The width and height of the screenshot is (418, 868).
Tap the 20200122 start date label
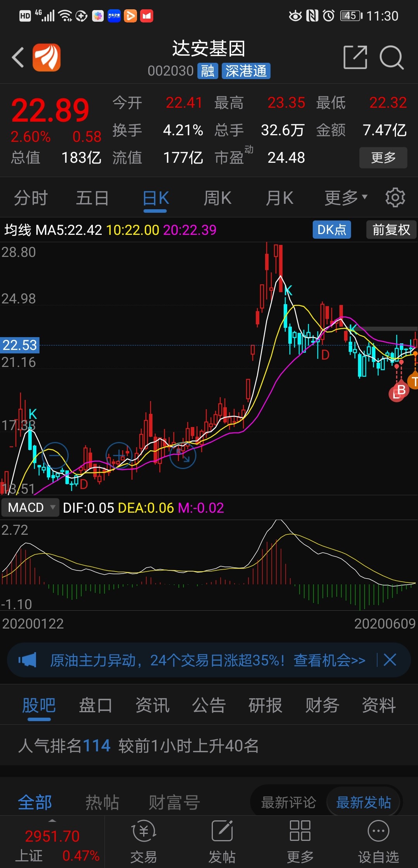tap(33, 623)
